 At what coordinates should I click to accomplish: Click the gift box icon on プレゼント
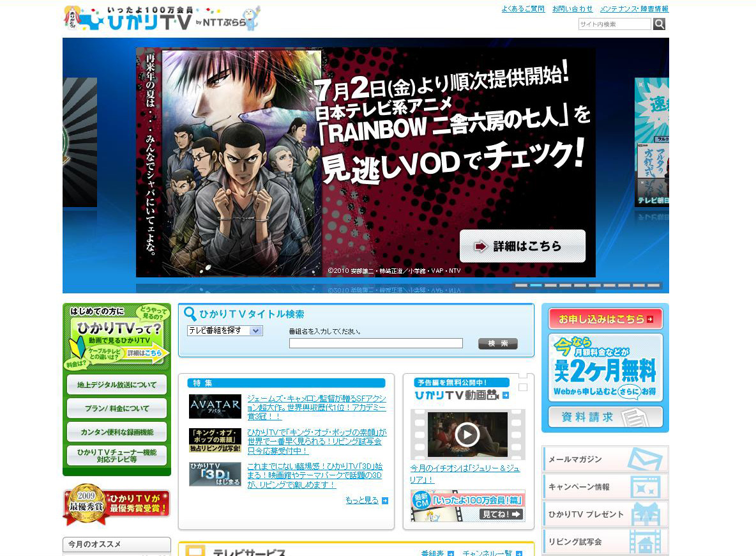click(x=646, y=514)
